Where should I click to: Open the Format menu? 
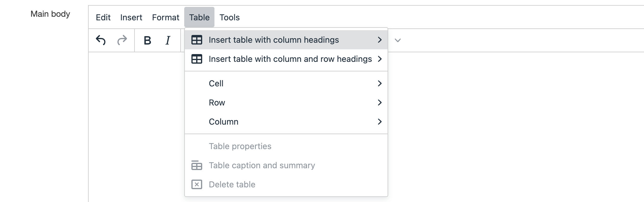166,17
